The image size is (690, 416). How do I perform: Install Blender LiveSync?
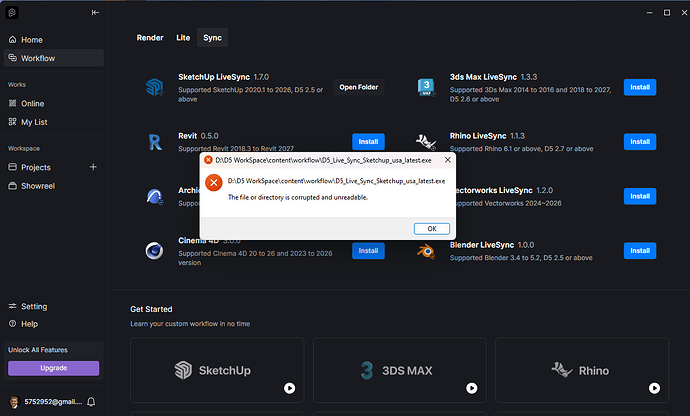[x=640, y=251]
